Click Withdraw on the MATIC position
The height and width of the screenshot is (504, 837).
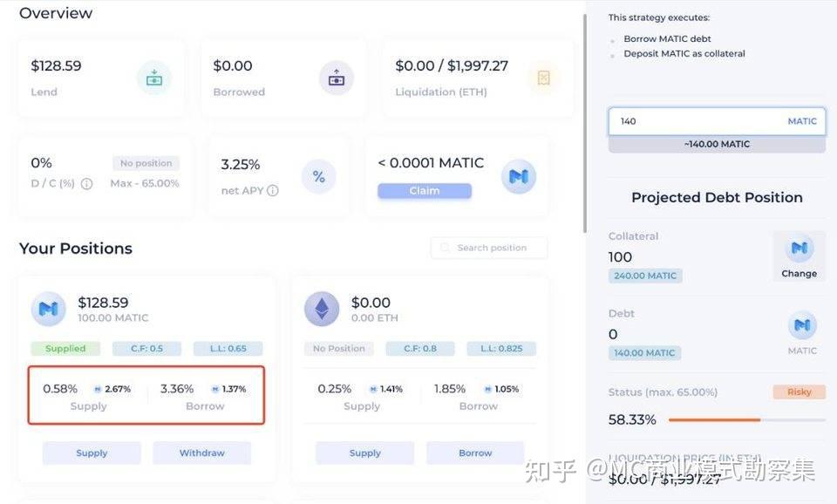[201, 453]
